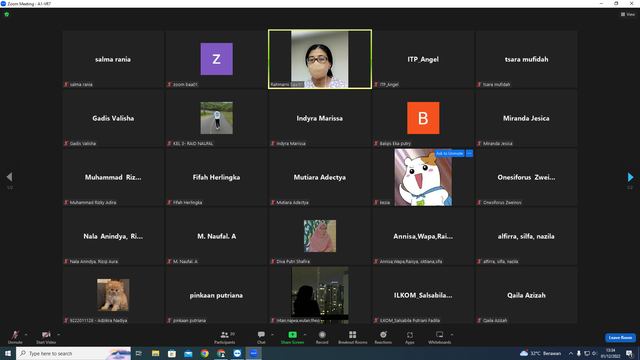
Task: Click the Leave Room button
Action: pos(620,338)
